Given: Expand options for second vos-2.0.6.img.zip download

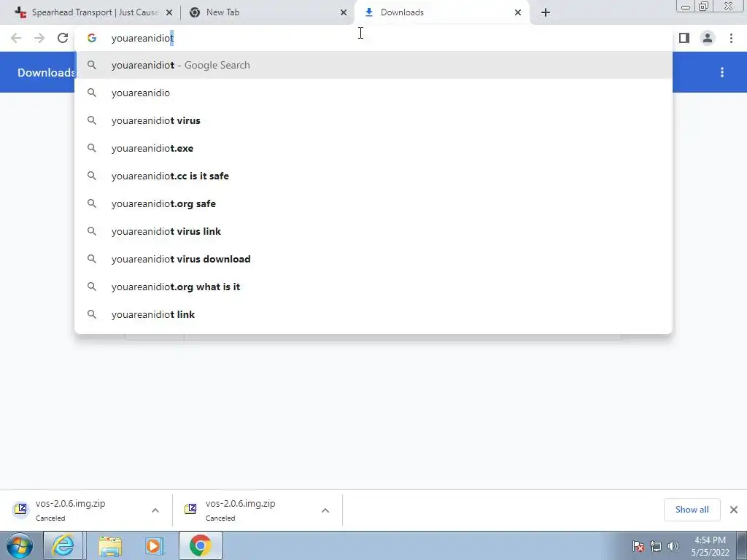Looking at the screenshot, I should tap(325, 510).
